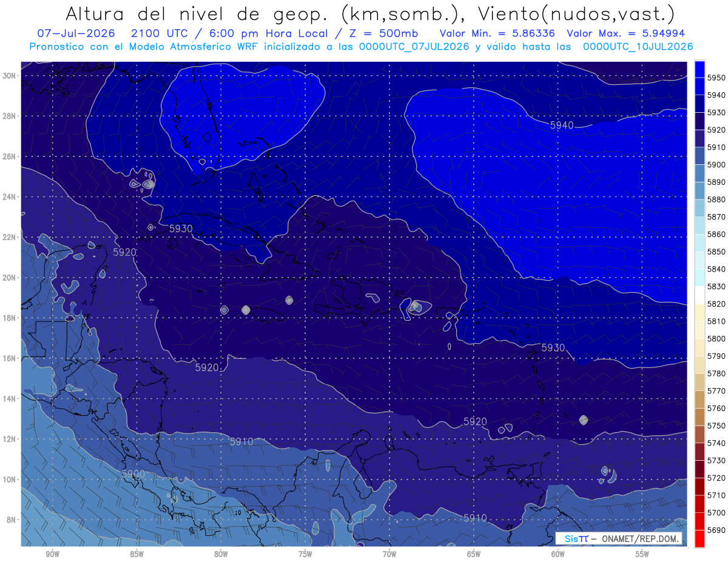The image size is (728, 562).
Task: Click the 5940 contour label on the map
Action: coord(562,125)
